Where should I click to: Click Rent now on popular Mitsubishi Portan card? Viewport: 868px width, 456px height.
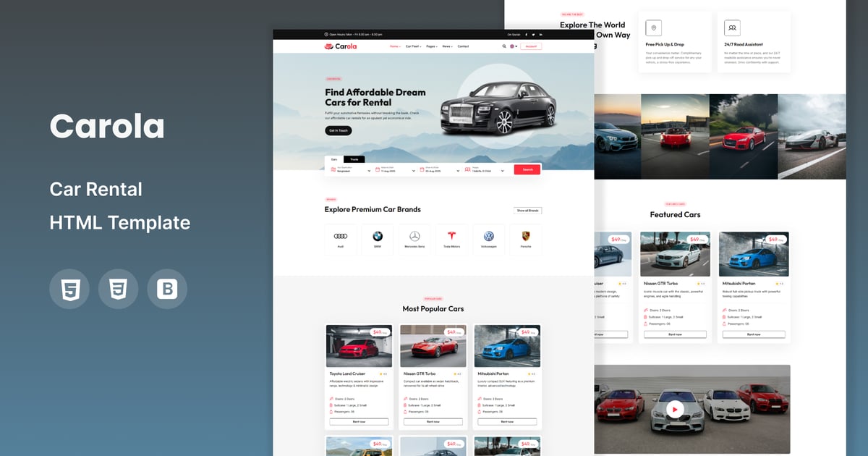point(507,421)
